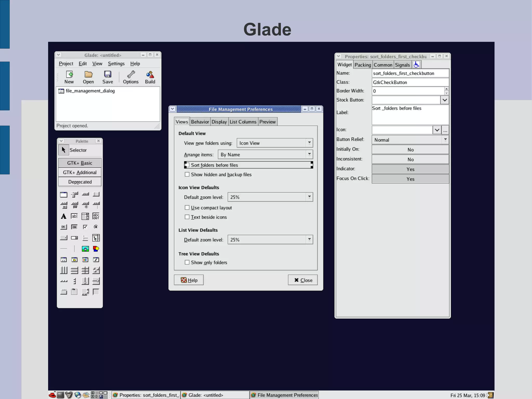This screenshot has width=532, height=399.
Task: Select the Check Button widget icon
Action: click(x=85, y=227)
